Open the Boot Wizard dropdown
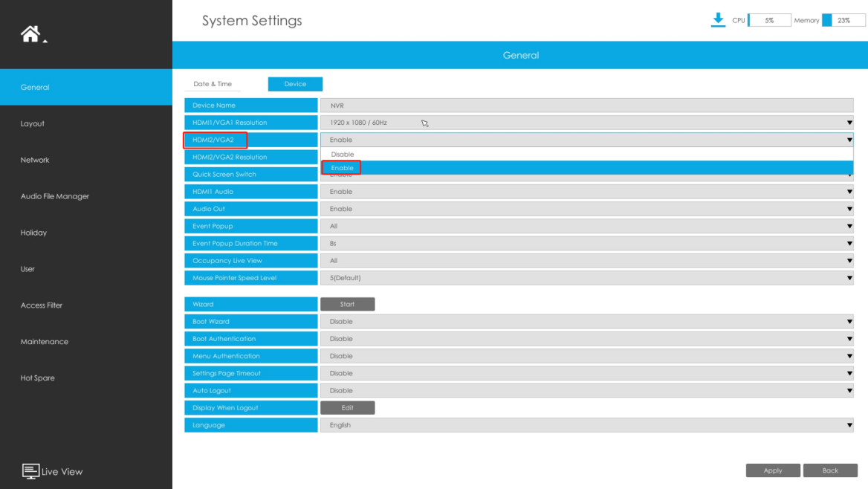This screenshot has width=868, height=489. point(587,321)
